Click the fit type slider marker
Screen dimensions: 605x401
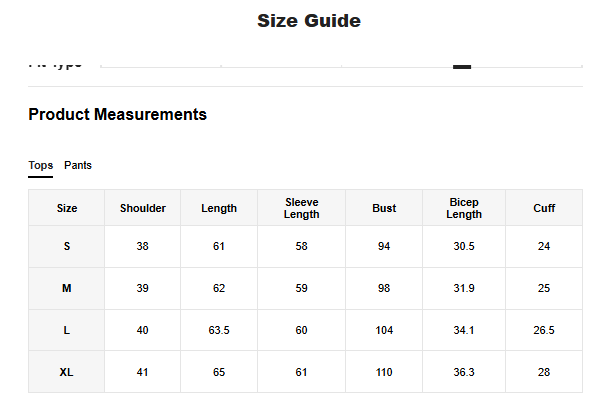(462, 66)
